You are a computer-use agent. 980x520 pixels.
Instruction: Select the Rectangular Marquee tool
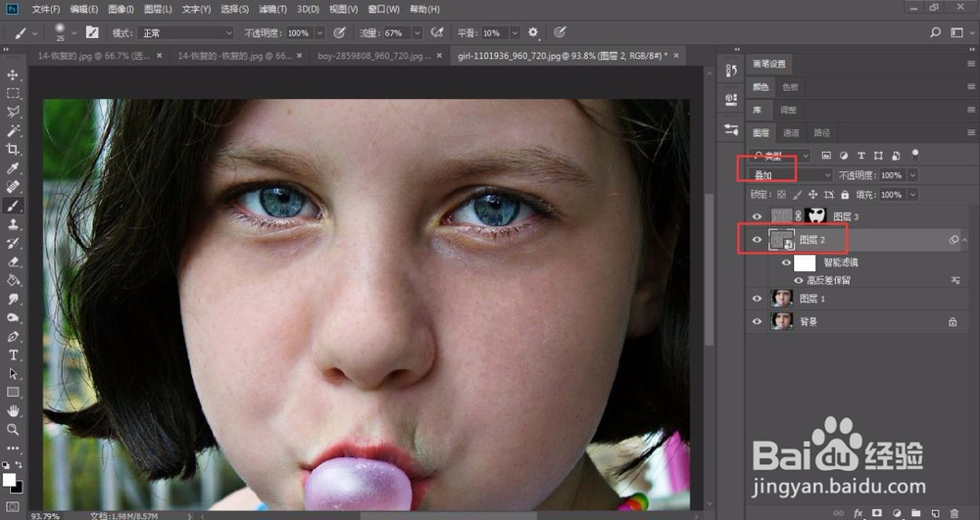(x=13, y=94)
